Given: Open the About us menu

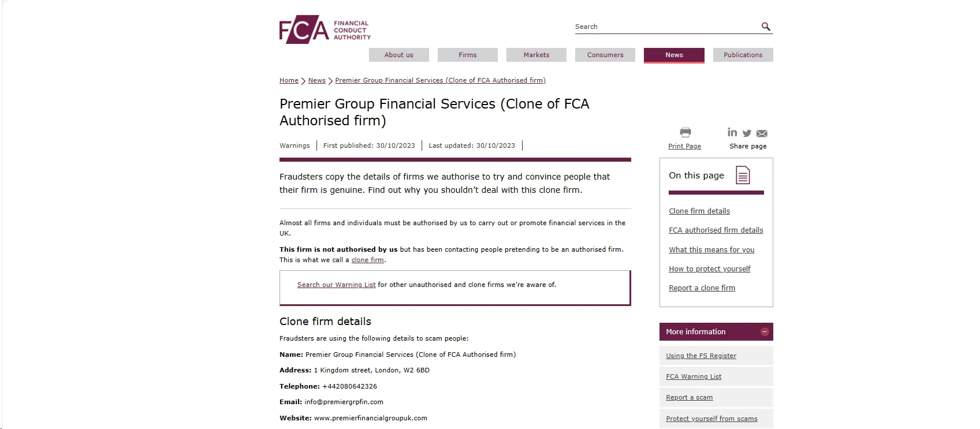Looking at the screenshot, I should (x=399, y=55).
